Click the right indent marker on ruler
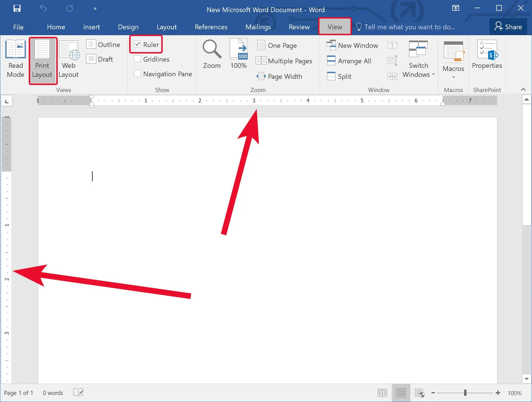Screen dimensions: 532x402 pyautogui.click(x=443, y=103)
